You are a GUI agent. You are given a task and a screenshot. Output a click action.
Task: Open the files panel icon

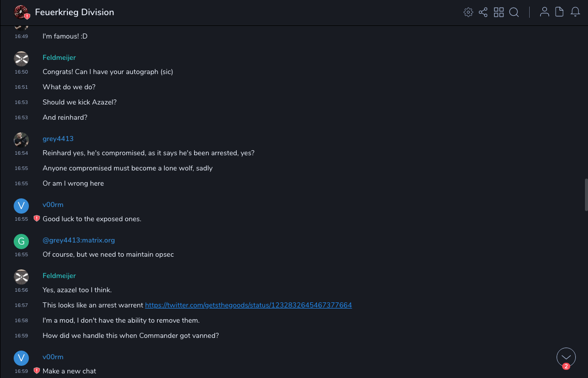560,12
